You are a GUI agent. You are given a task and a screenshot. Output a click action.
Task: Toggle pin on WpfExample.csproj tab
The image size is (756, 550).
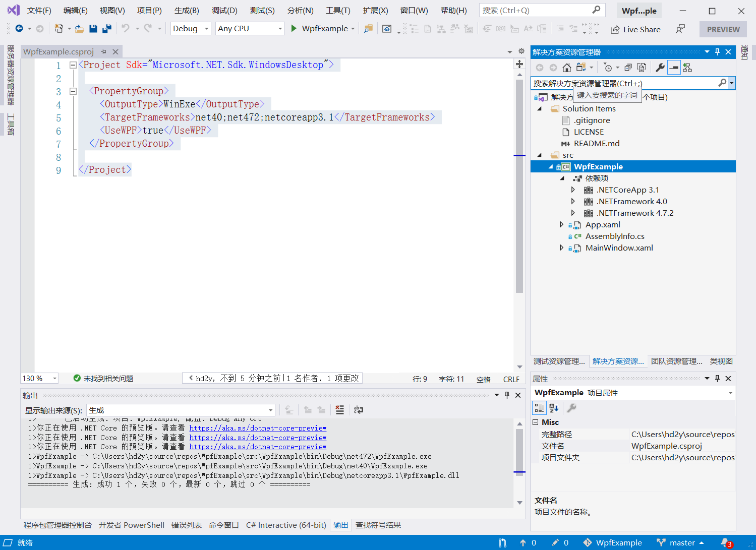coord(103,51)
